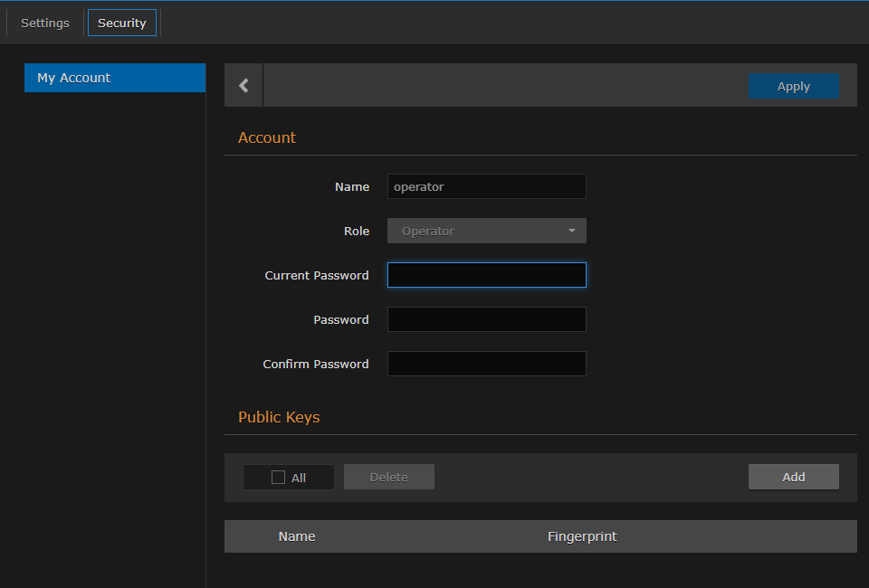Select the Security tab
This screenshot has width=869, height=588.
tap(121, 23)
